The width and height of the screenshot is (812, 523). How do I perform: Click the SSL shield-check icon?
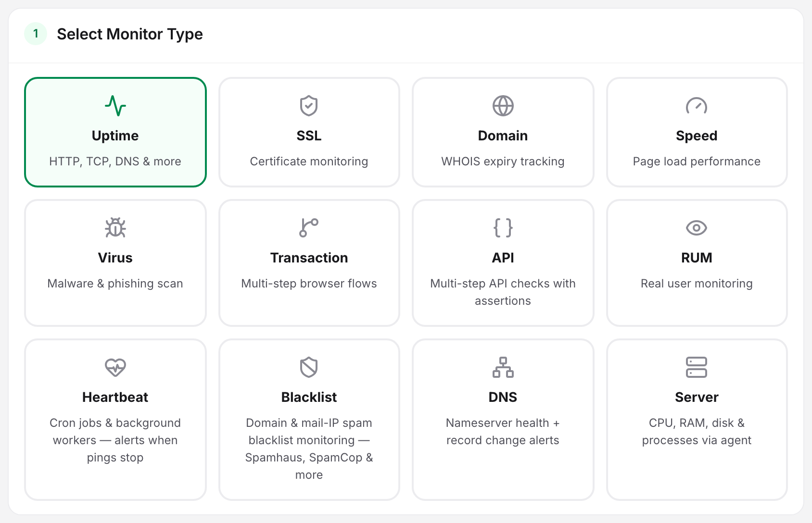click(309, 106)
